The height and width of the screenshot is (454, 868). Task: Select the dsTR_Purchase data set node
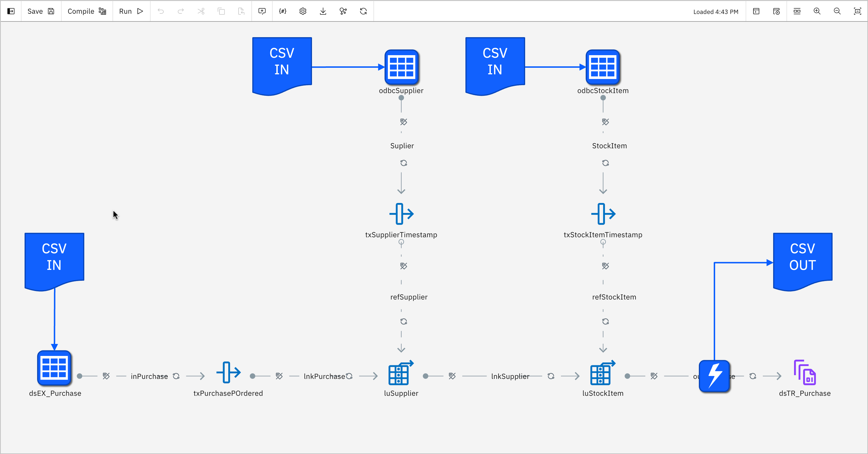(805, 373)
